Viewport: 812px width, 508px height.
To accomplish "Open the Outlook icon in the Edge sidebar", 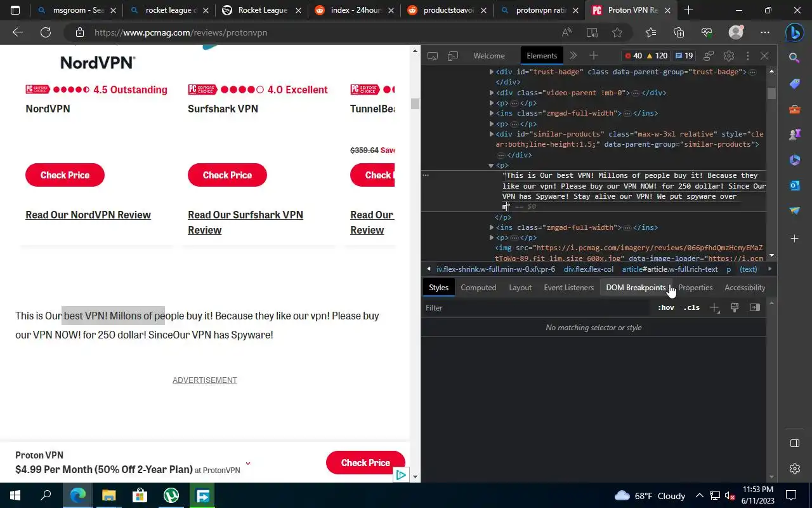I will [795, 185].
